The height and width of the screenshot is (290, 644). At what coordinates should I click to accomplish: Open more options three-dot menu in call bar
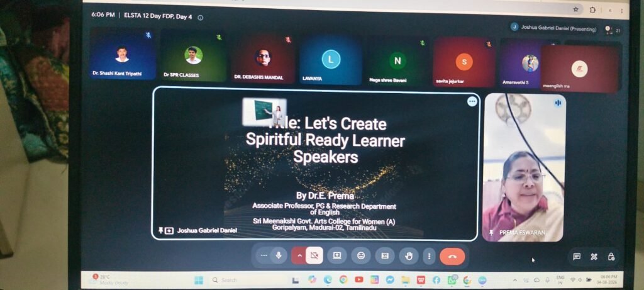pyautogui.click(x=429, y=256)
